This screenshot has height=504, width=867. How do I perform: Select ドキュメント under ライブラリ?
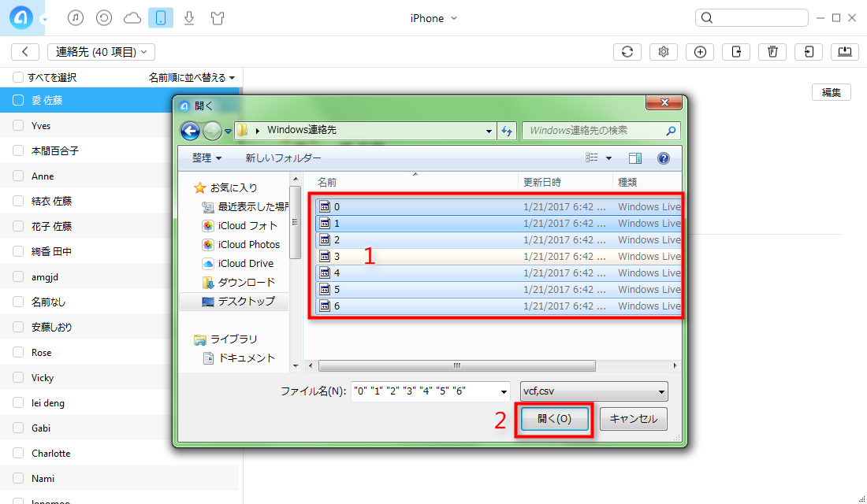(239, 358)
